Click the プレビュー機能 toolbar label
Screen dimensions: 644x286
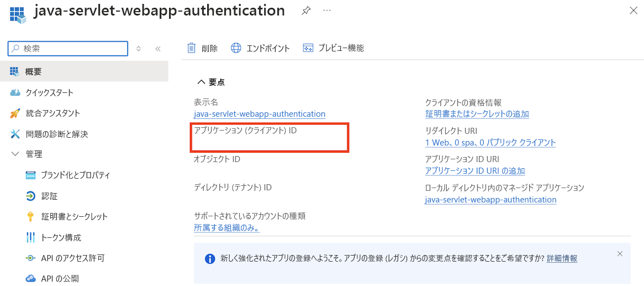coord(341,48)
